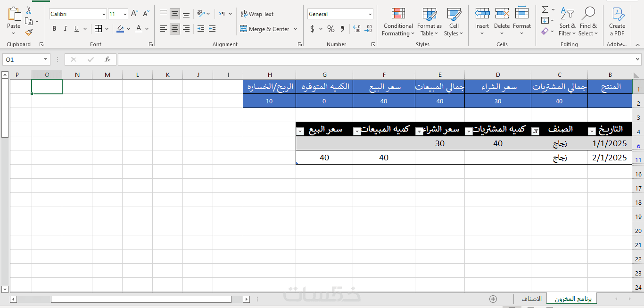
Task: Click Insert cells button
Action: pyautogui.click(x=482, y=22)
